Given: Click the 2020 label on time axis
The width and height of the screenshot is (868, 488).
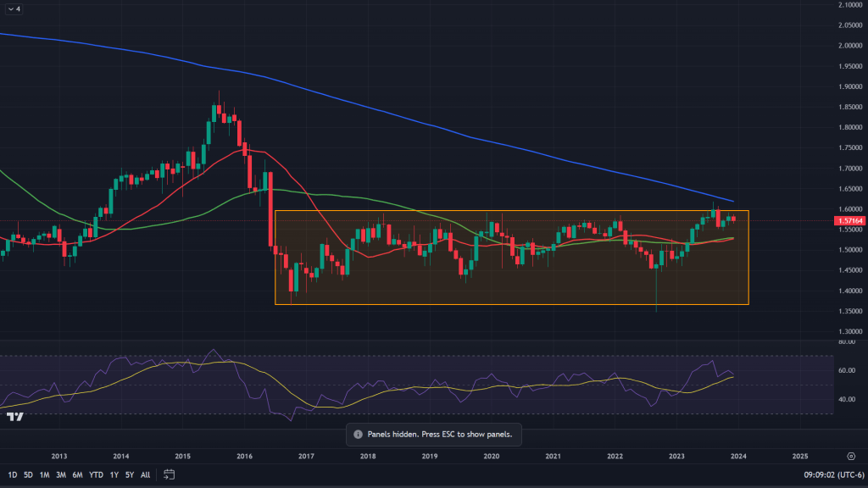Looking at the screenshot, I should [x=491, y=455].
